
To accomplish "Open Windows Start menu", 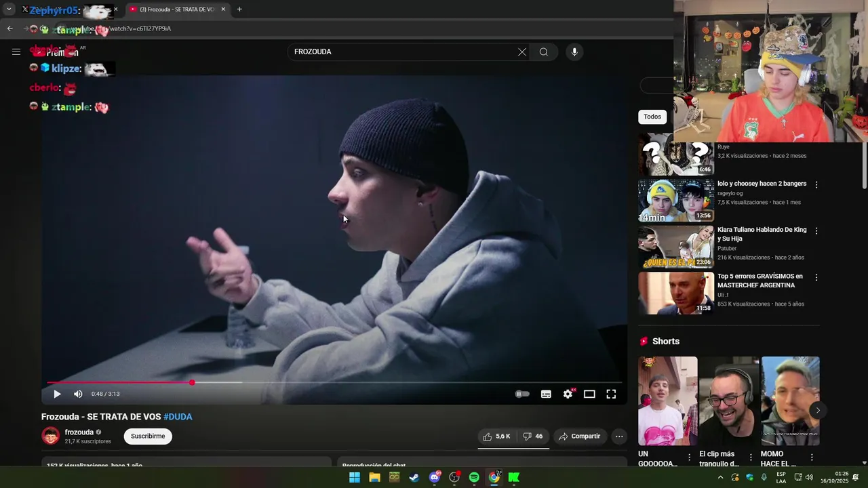I will [x=355, y=477].
